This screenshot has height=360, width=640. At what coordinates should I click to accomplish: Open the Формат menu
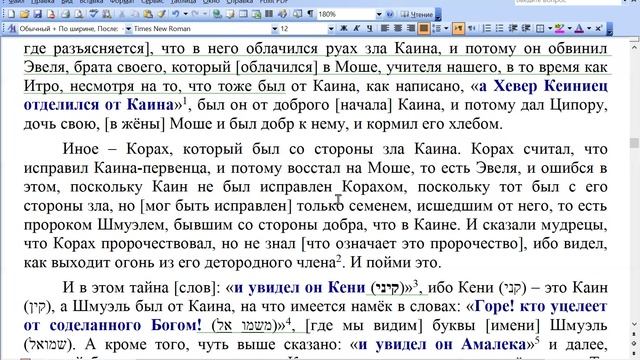click(x=122, y=2)
